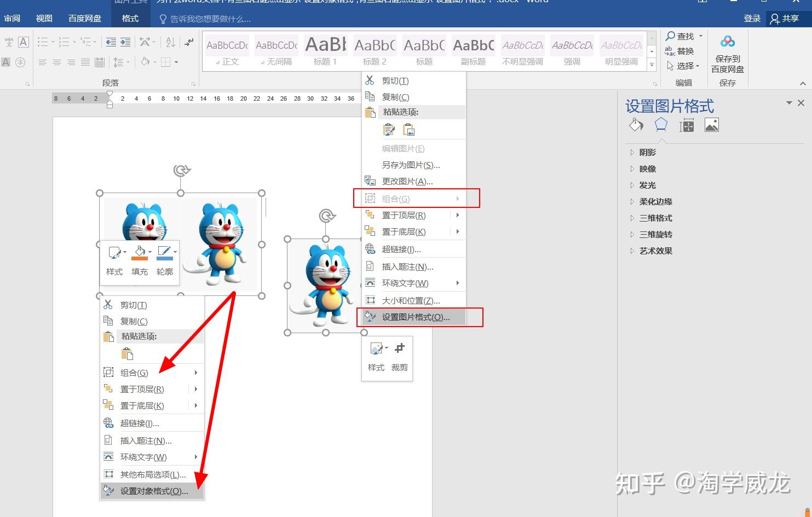812x517 pixels.
Task: Click the multilevel list icon
Action: [x=85, y=42]
